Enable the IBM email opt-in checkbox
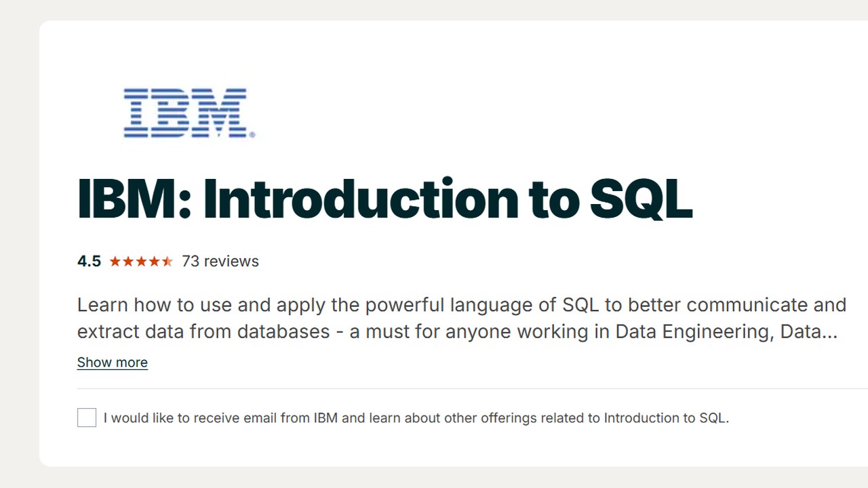This screenshot has width=868, height=488. pos(87,418)
